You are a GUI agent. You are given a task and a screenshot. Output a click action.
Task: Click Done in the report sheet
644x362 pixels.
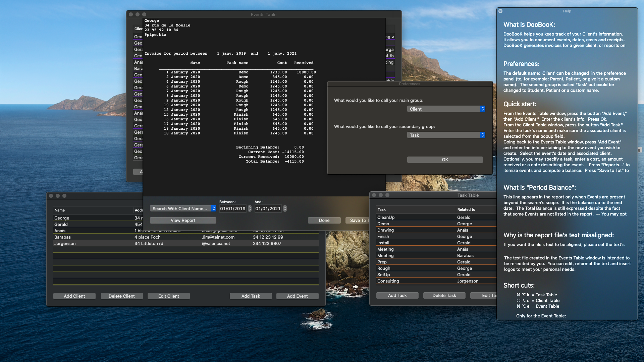point(324,220)
